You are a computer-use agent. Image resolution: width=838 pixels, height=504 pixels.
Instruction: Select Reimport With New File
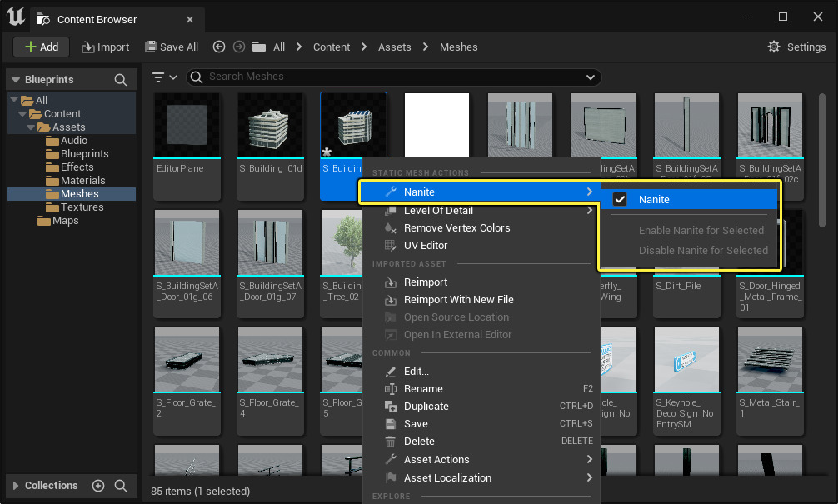(x=458, y=300)
